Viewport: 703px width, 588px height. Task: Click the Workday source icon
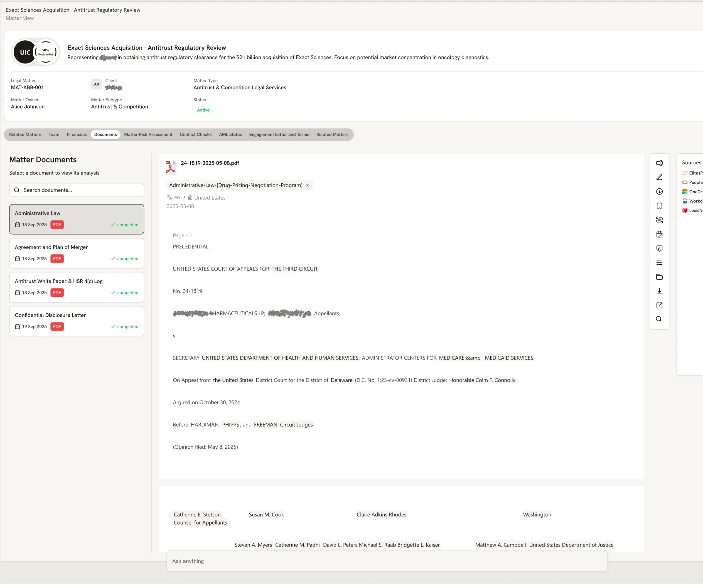tap(685, 201)
